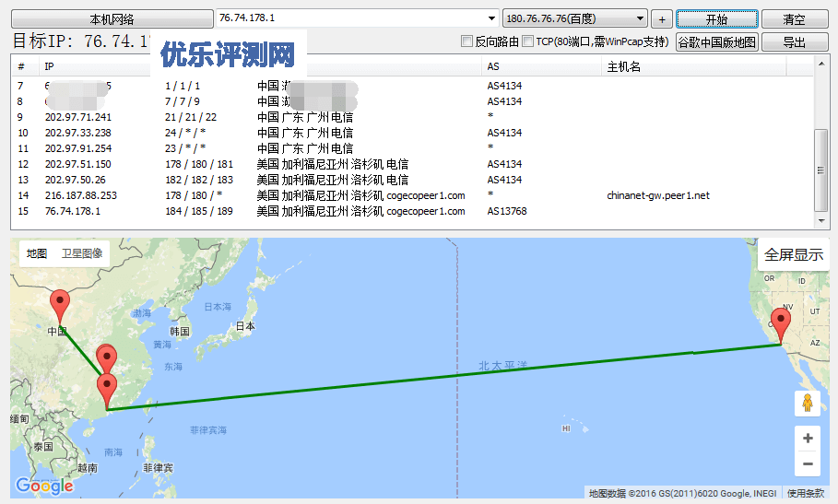Select hop 10 row 202.97.33.238
Screen dimensions: 838x504
[x=411, y=133]
